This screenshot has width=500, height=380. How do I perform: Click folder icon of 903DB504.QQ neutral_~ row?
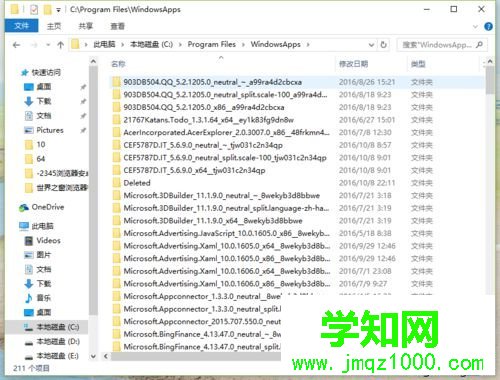pyautogui.click(x=116, y=82)
